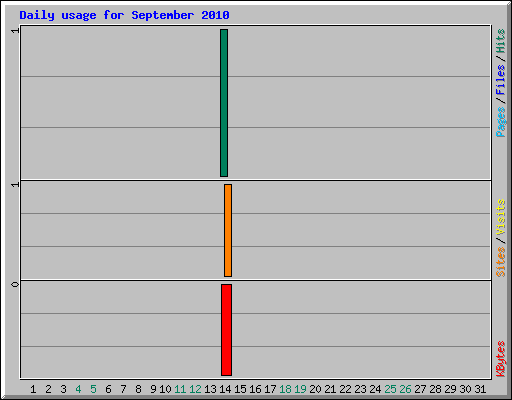Click day label 3 on the x-axis
512x400 pixels.
click(x=63, y=389)
